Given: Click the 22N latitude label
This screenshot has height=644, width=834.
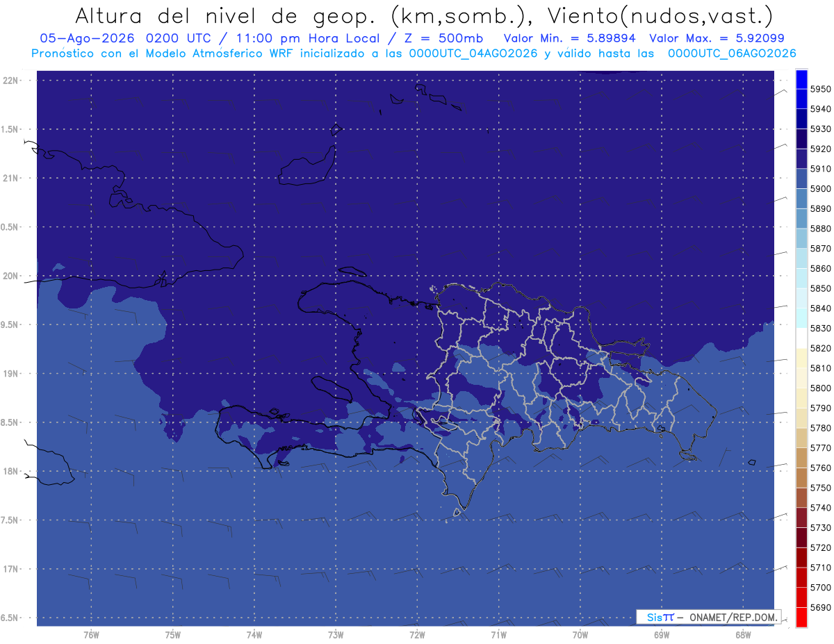Looking at the screenshot, I should point(10,81).
